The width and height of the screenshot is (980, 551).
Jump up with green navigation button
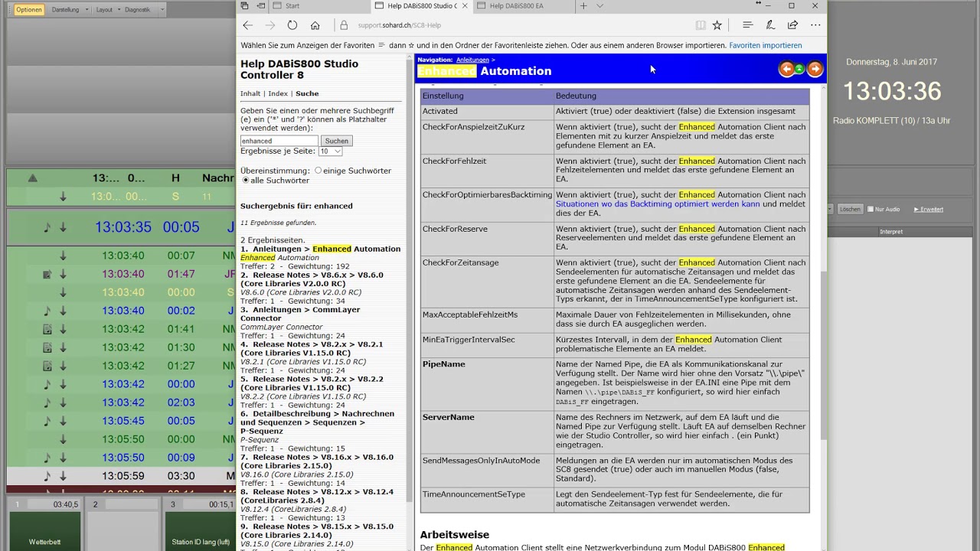click(x=799, y=69)
